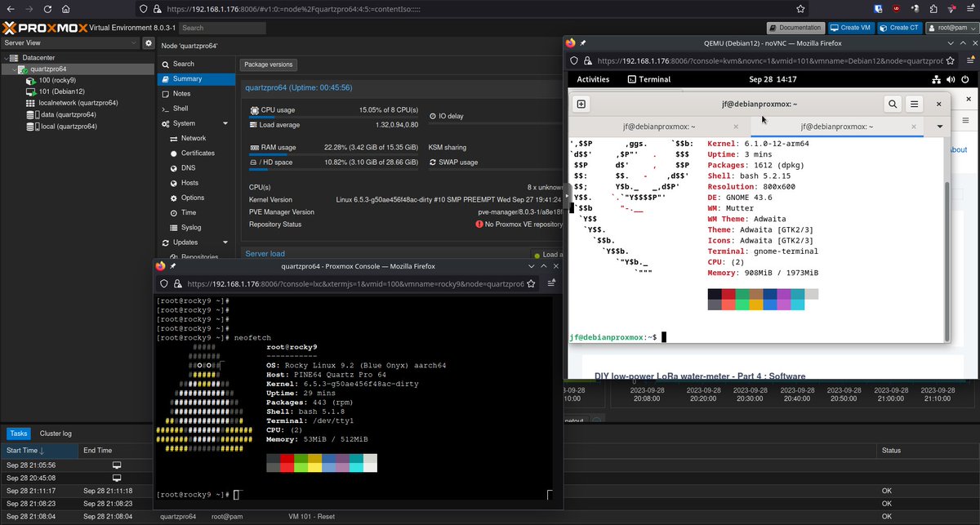The width and height of the screenshot is (980, 525).
Task: Click the search icon in GNOME terminal header
Action: (893, 104)
